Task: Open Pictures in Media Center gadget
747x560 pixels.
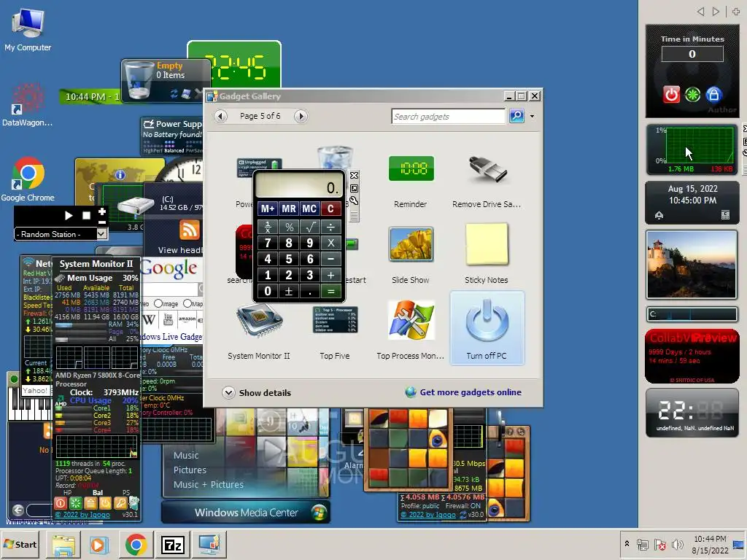Action: coord(190,470)
